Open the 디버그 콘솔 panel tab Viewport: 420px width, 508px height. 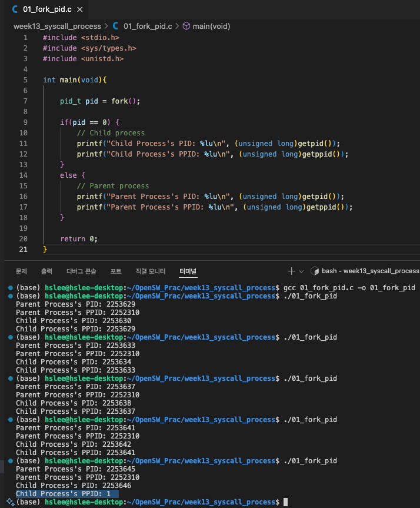81,271
